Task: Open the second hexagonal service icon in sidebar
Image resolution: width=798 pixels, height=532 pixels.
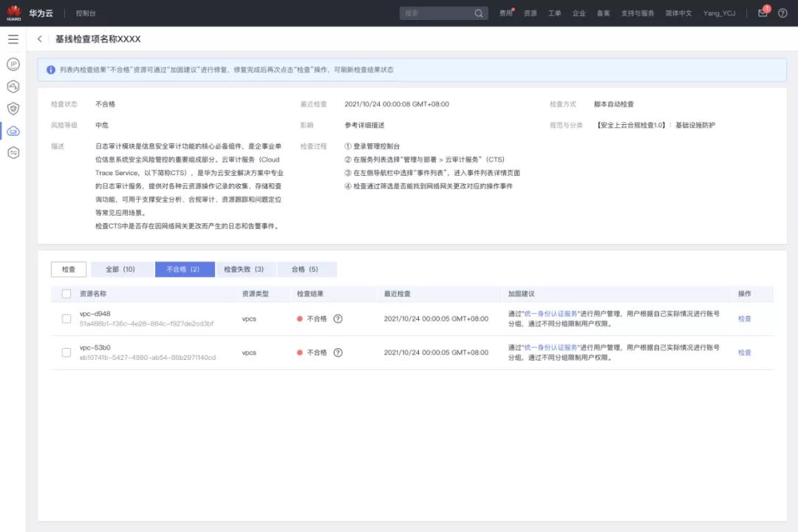Action: 12,86
